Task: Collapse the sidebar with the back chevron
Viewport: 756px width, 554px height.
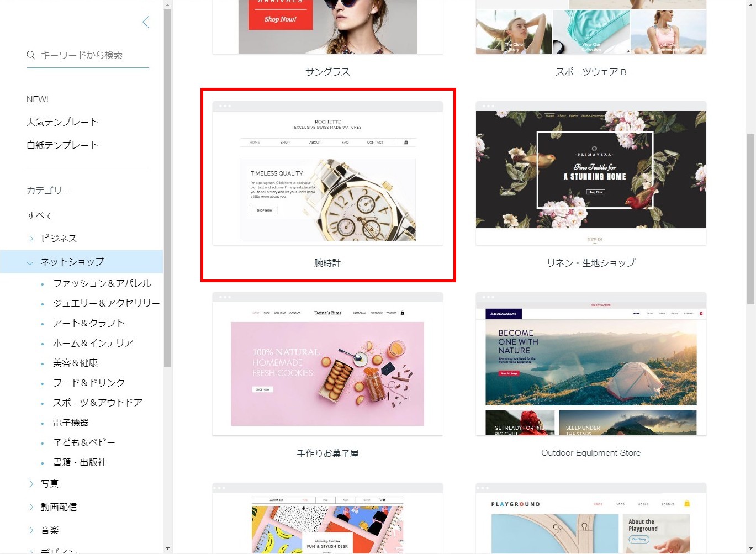Action: (x=146, y=22)
